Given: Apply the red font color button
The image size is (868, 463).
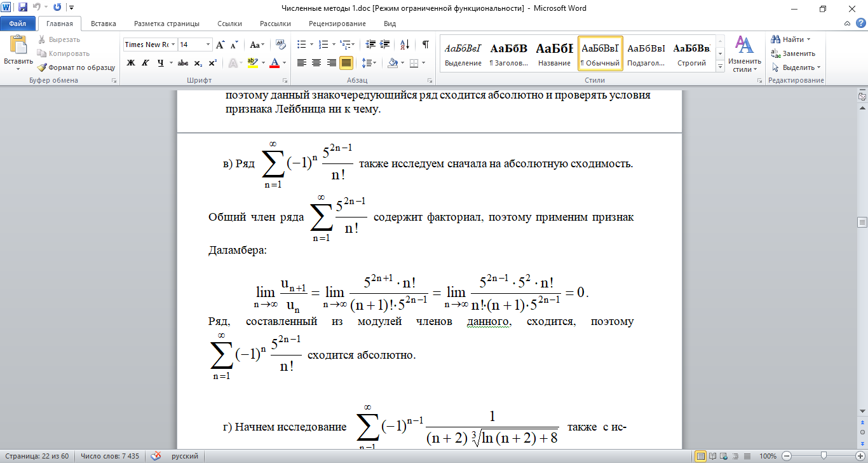Looking at the screenshot, I should (275, 63).
